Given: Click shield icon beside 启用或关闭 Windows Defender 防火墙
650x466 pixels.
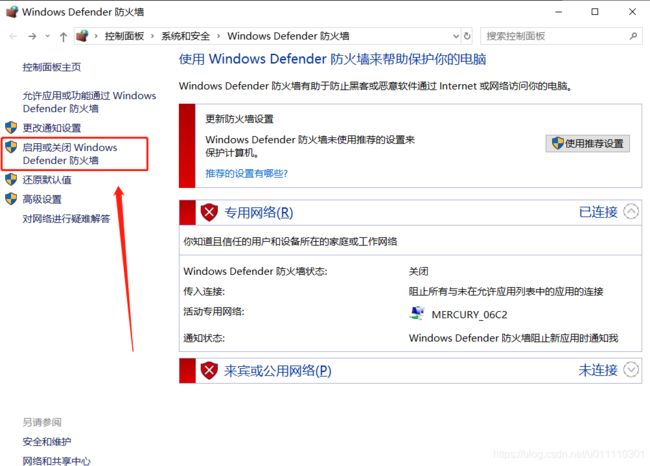Looking at the screenshot, I should [x=11, y=147].
